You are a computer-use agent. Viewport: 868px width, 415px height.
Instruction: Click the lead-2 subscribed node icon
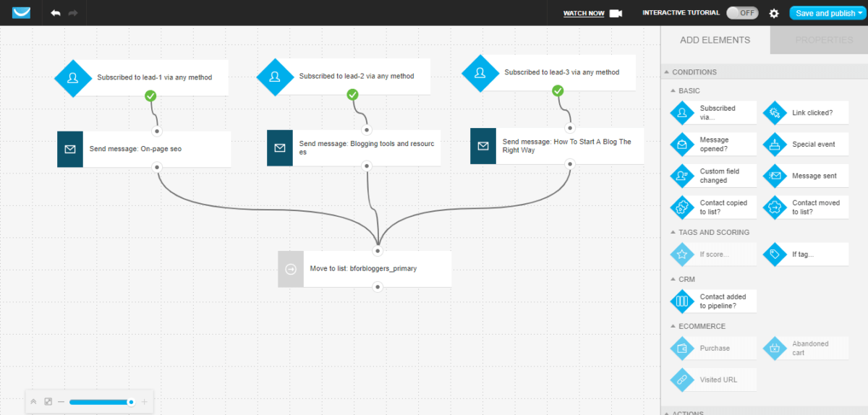click(275, 76)
